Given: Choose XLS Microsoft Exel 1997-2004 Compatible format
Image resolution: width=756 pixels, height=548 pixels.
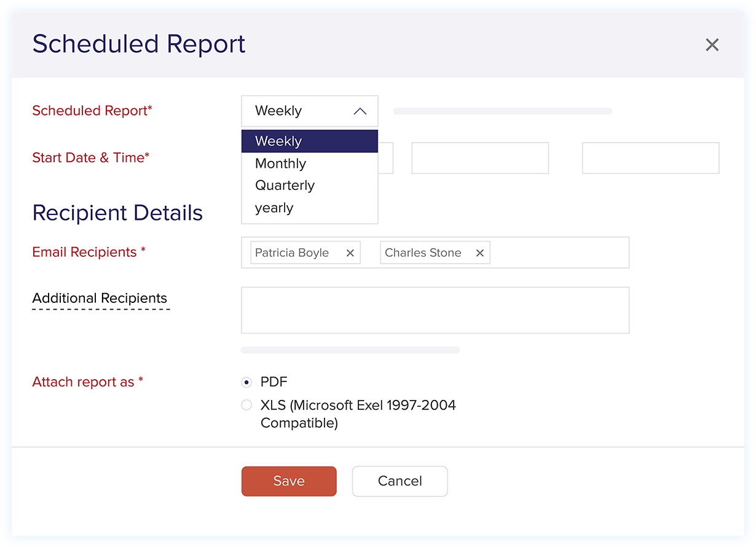Looking at the screenshot, I should [x=246, y=405].
